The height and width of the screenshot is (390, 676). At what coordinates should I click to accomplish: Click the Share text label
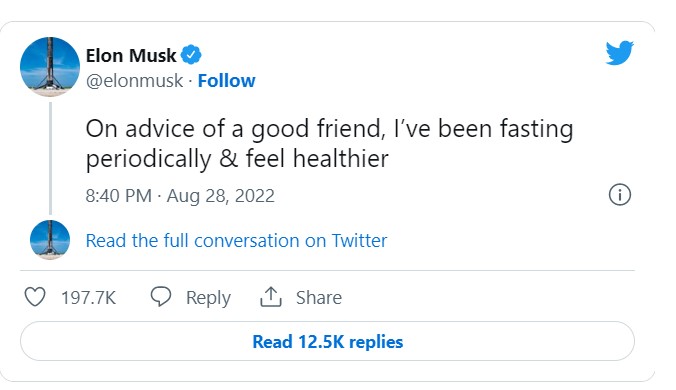tap(319, 298)
